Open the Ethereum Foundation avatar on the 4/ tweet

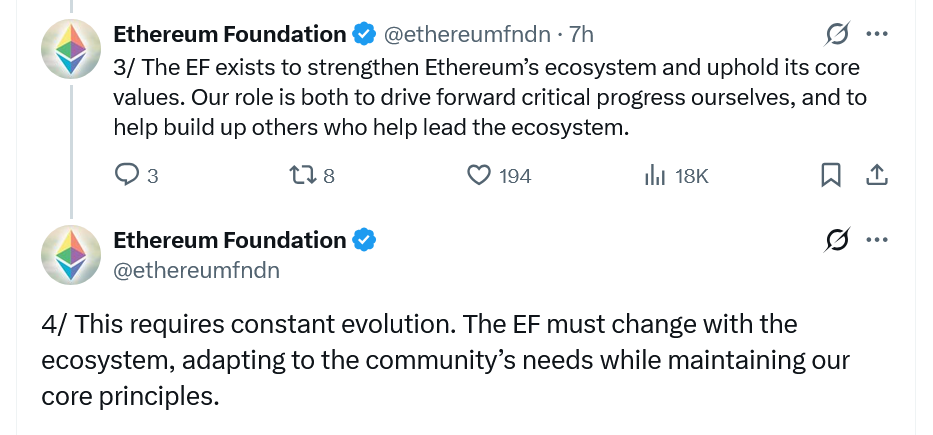click(70, 255)
